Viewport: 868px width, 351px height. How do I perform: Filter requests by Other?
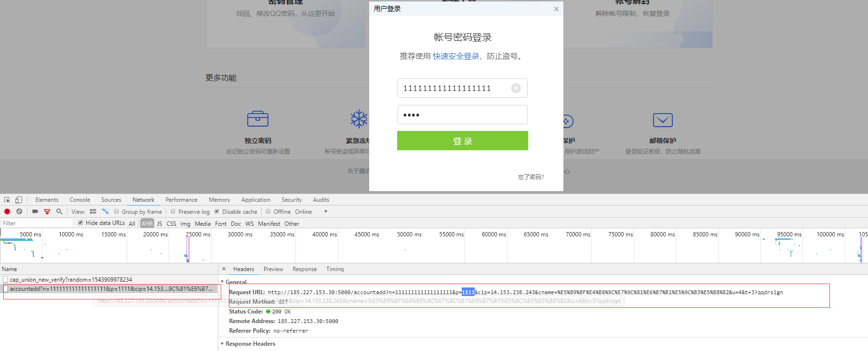292,224
